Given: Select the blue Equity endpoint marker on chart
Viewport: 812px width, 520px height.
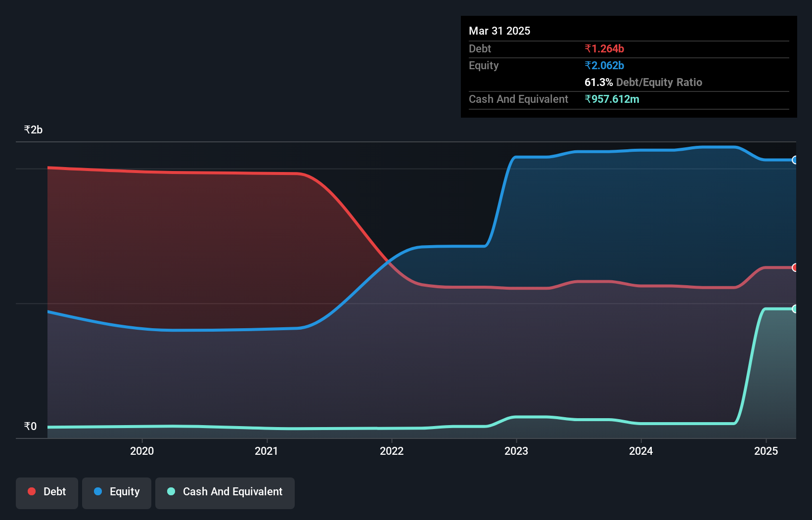Looking at the screenshot, I should point(794,160).
